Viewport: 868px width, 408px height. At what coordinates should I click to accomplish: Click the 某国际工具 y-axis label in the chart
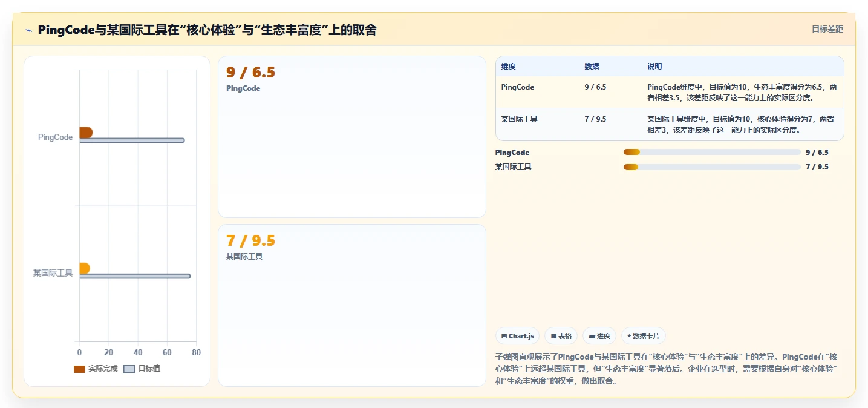coord(53,273)
